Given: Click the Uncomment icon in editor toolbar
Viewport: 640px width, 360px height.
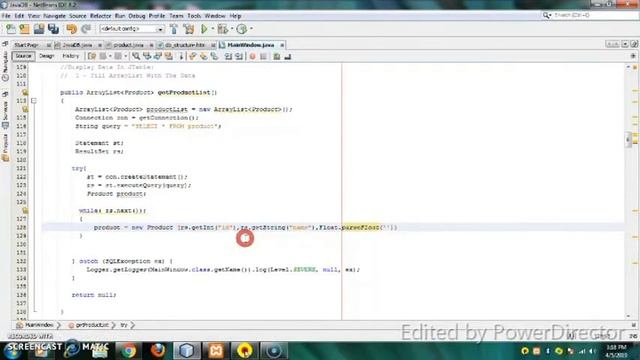Looking at the screenshot, I should pyautogui.click(x=288, y=56).
